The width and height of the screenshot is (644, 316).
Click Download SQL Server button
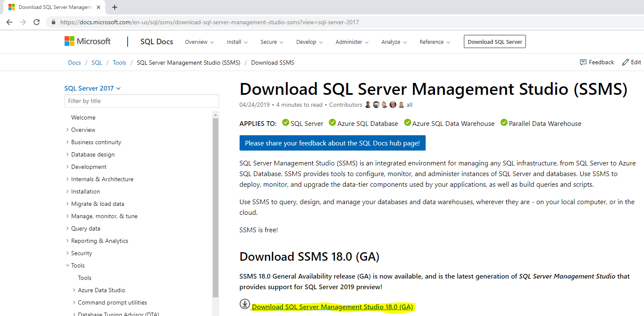(x=495, y=42)
